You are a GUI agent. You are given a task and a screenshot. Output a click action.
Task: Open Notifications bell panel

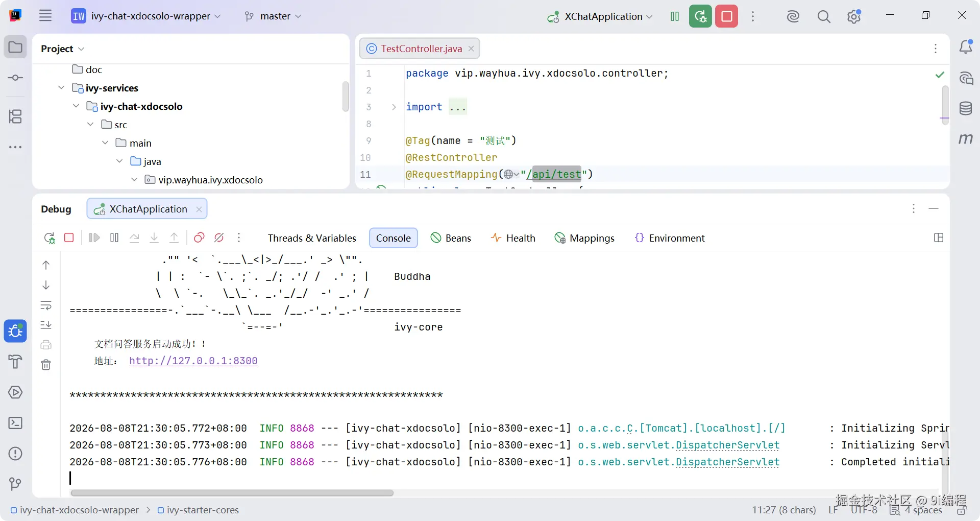pyautogui.click(x=966, y=47)
